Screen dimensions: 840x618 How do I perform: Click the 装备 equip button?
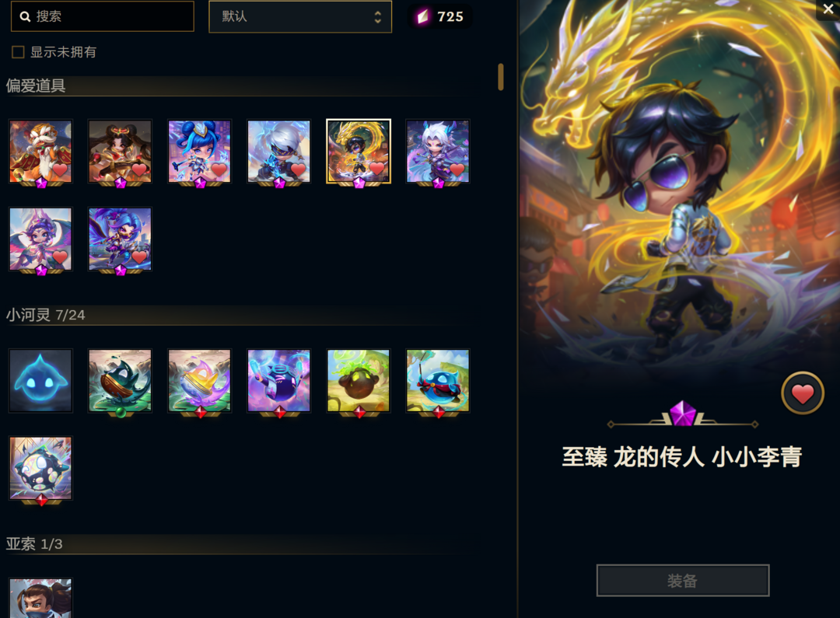tap(683, 581)
